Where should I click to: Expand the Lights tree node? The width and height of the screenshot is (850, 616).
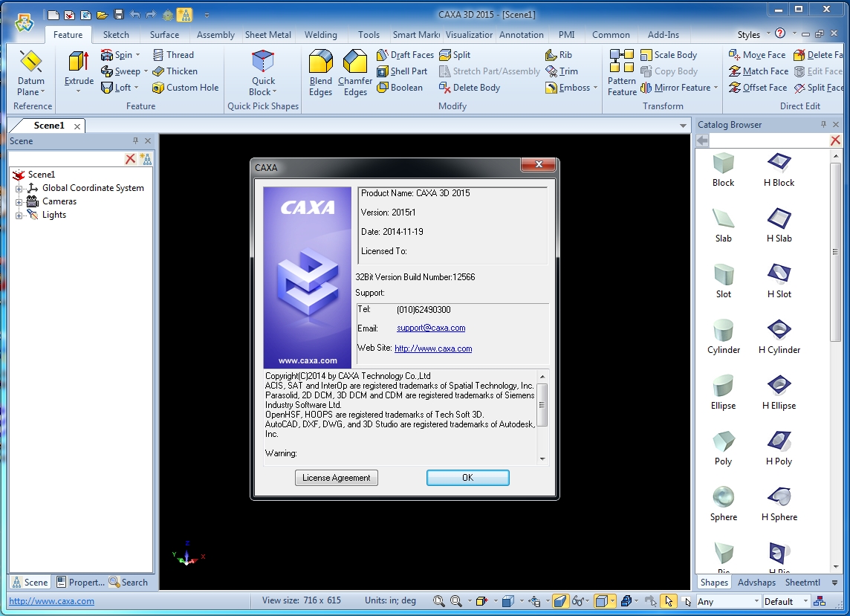(19, 215)
